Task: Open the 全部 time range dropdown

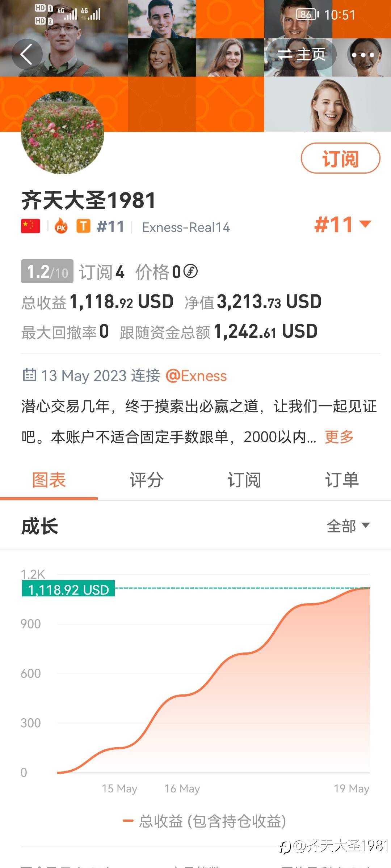Action: pyautogui.click(x=348, y=526)
